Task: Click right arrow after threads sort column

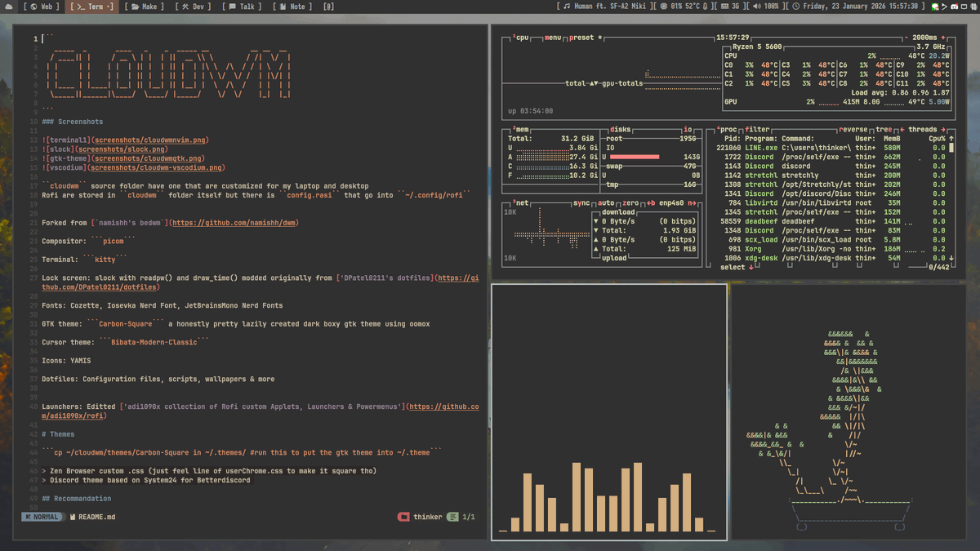Action: coord(943,130)
